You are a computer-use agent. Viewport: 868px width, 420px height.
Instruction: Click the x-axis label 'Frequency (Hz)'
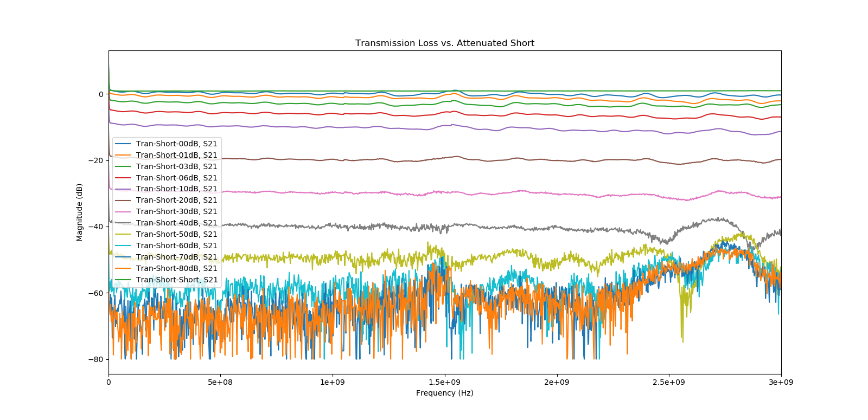pyautogui.click(x=445, y=393)
